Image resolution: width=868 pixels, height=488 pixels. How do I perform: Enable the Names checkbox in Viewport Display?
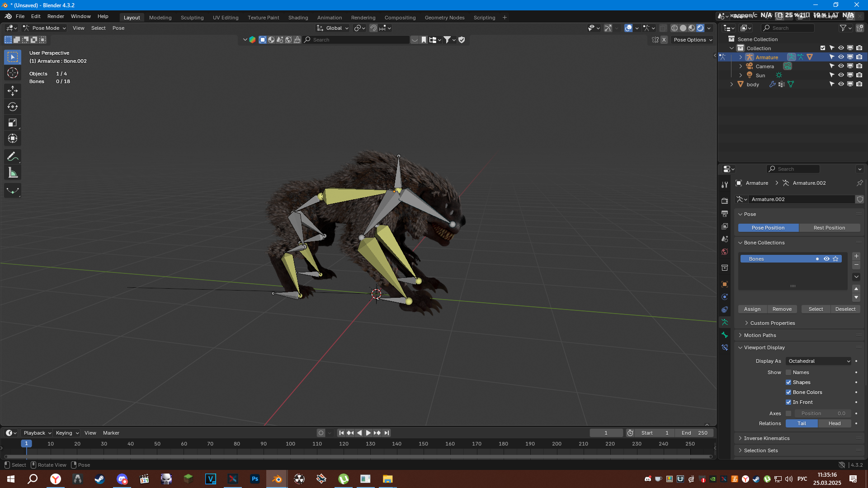point(788,372)
